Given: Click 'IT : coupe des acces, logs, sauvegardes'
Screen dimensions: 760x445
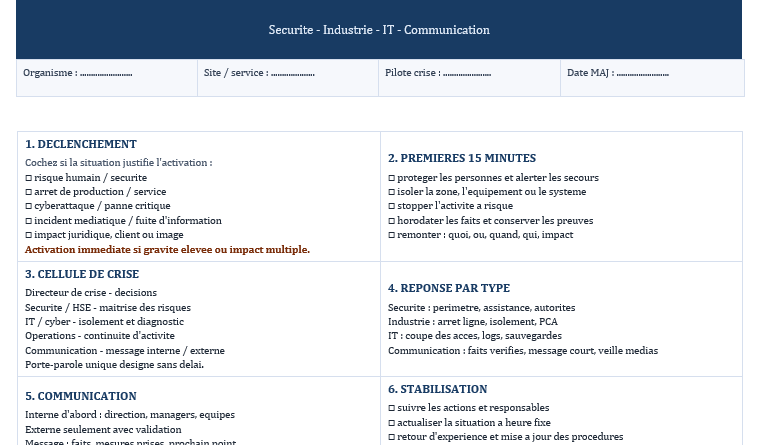Looking at the screenshot, I should 475,336.
